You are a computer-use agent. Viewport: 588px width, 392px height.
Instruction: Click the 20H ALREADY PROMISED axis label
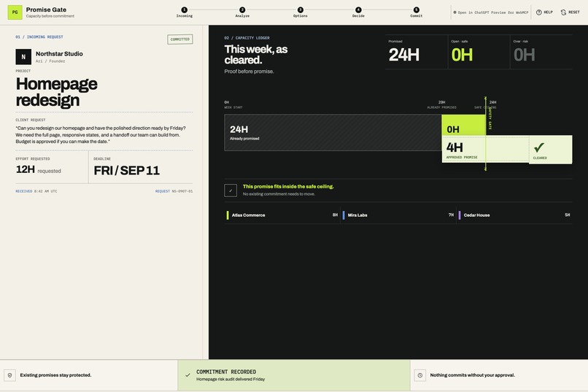pyautogui.click(x=442, y=104)
